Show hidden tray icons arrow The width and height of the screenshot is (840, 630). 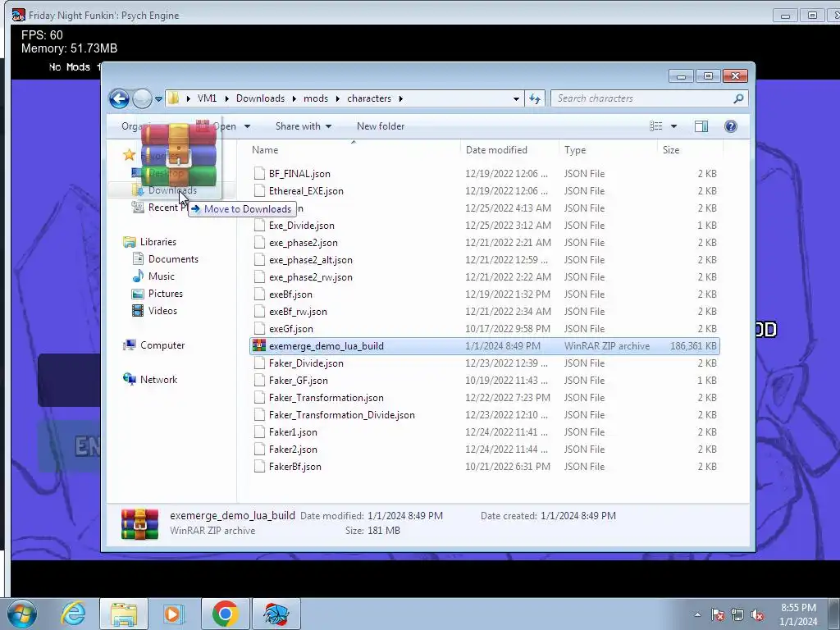pyautogui.click(x=697, y=614)
